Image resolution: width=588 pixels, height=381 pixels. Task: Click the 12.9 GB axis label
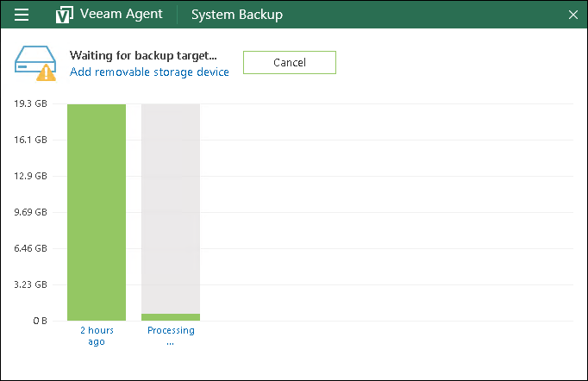pyautogui.click(x=31, y=176)
